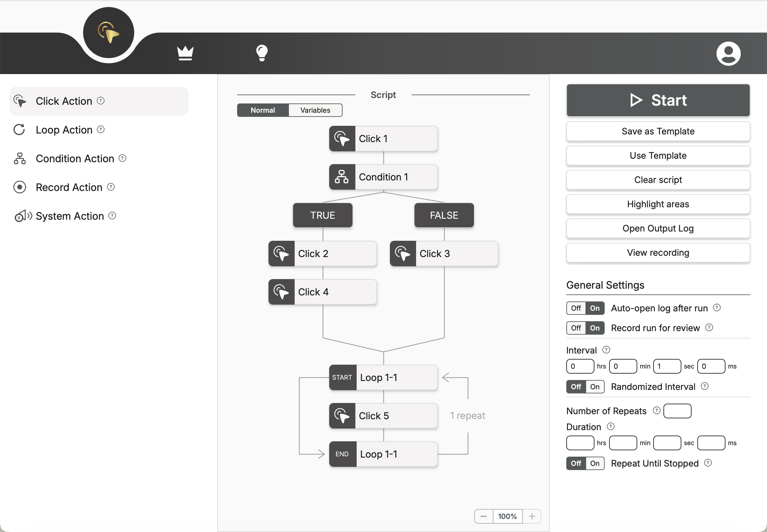Click Save as Template

point(658,131)
